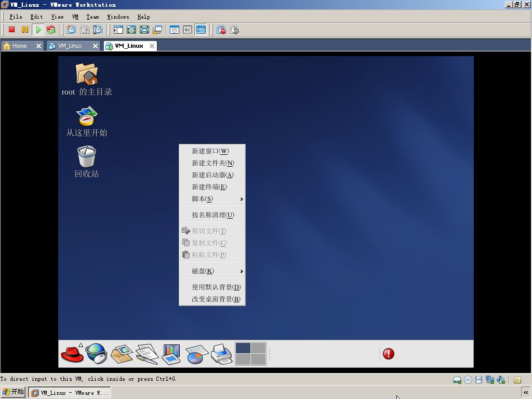Click VM_Linux VMware taskbar button
Screen dimensions: 532x399
pos(70,393)
